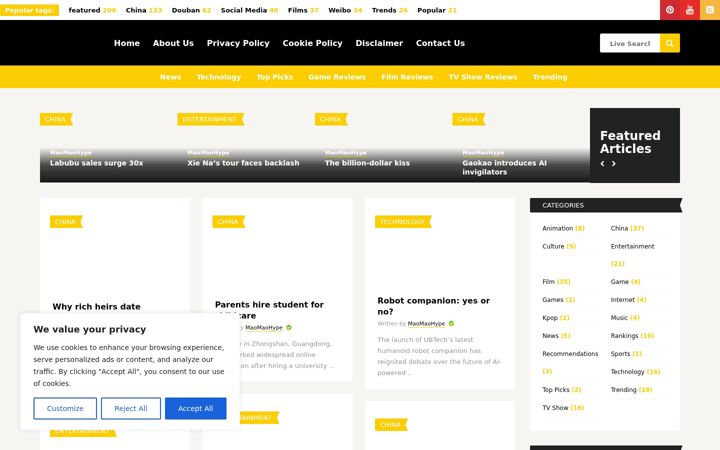Open the Pinterest social icon
Screen dimensions: 720x450
(669, 10)
